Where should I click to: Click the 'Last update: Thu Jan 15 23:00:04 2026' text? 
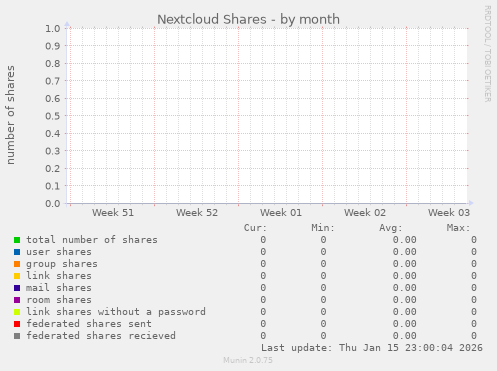(372, 348)
